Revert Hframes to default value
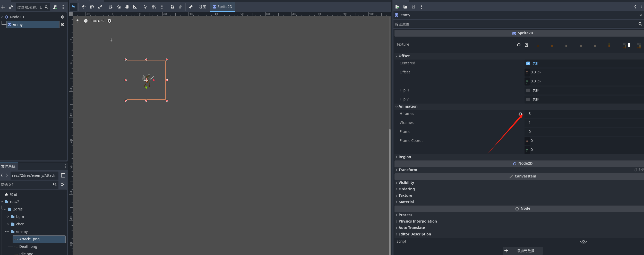Screen dimensions: 644x255 click(520, 114)
